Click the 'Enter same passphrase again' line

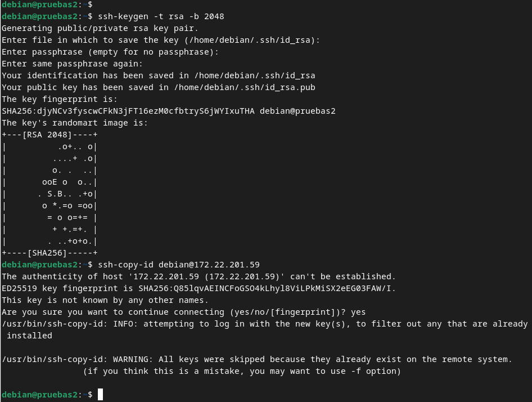click(x=73, y=64)
